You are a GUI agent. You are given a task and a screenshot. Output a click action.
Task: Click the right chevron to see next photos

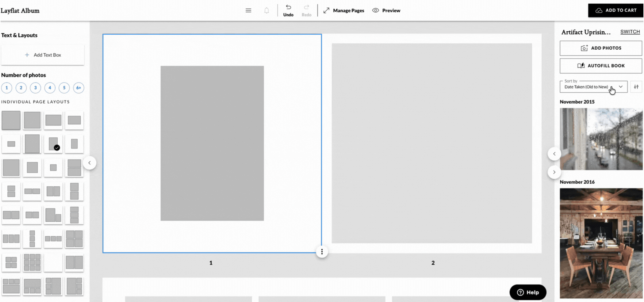click(554, 172)
